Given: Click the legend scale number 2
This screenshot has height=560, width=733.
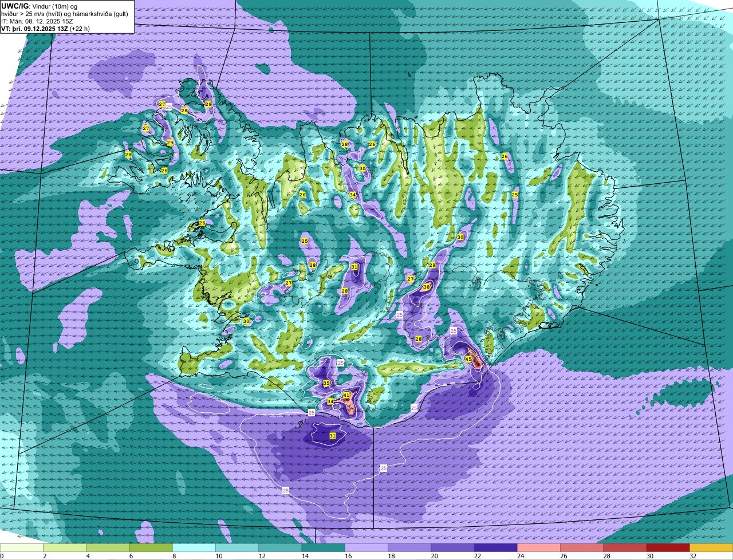Looking at the screenshot, I should point(45,556).
